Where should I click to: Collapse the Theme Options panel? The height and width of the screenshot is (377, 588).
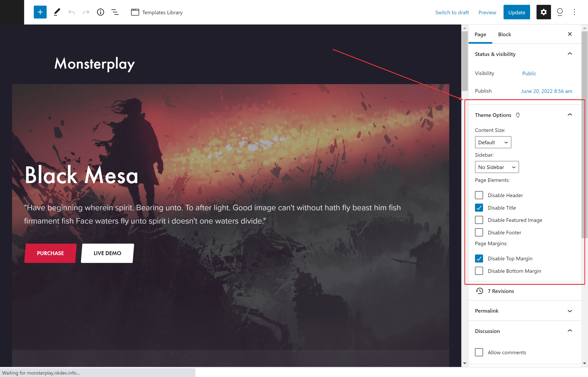point(524,115)
